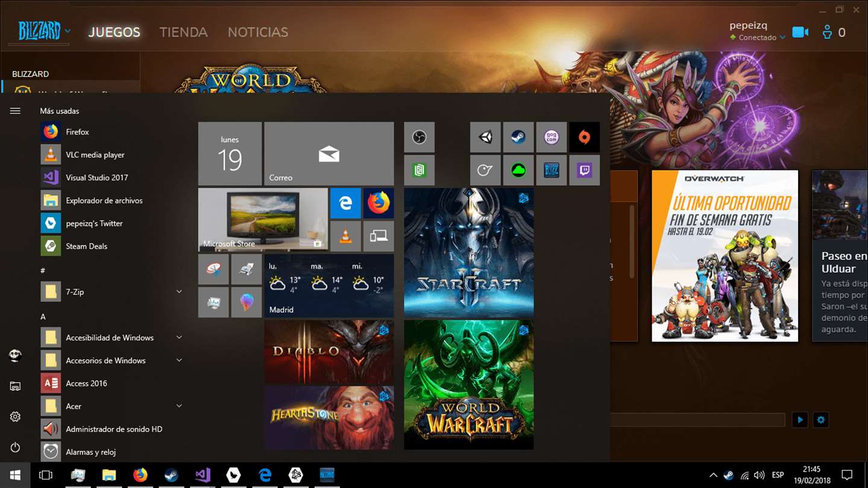Expand the Start menu hamburger navigation
Screen dimensions: 868x488
pos(15,111)
